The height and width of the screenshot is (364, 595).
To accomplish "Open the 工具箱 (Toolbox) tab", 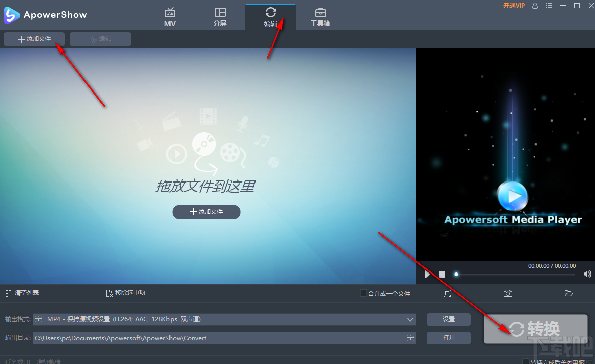I will (320, 15).
